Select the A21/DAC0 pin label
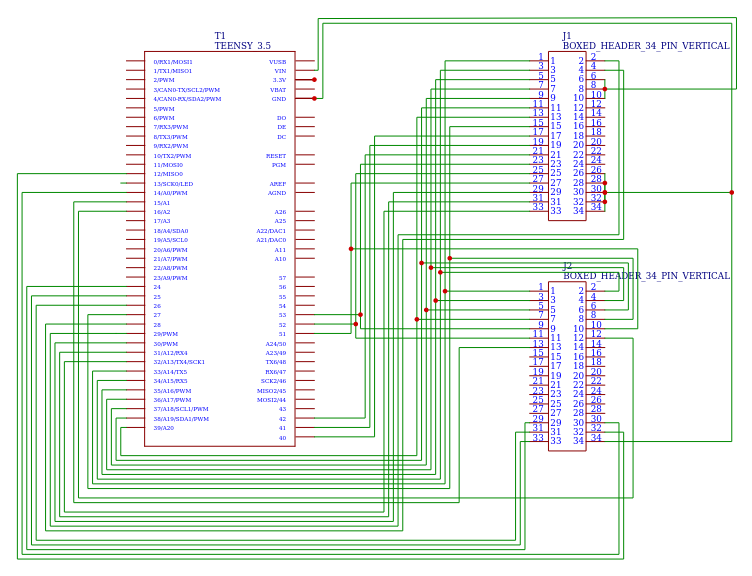This screenshot has height=576, width=752. tap(271, 240)
